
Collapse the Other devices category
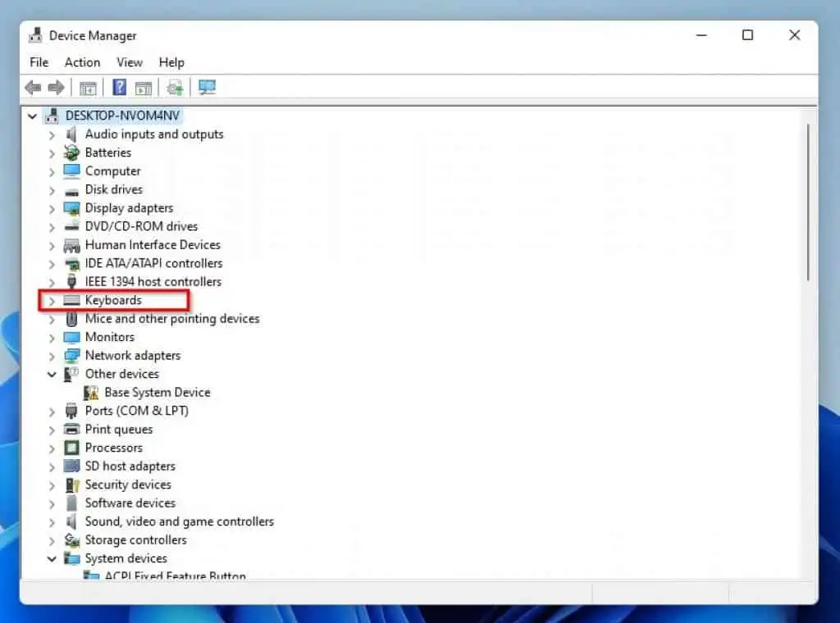(52, 374)
